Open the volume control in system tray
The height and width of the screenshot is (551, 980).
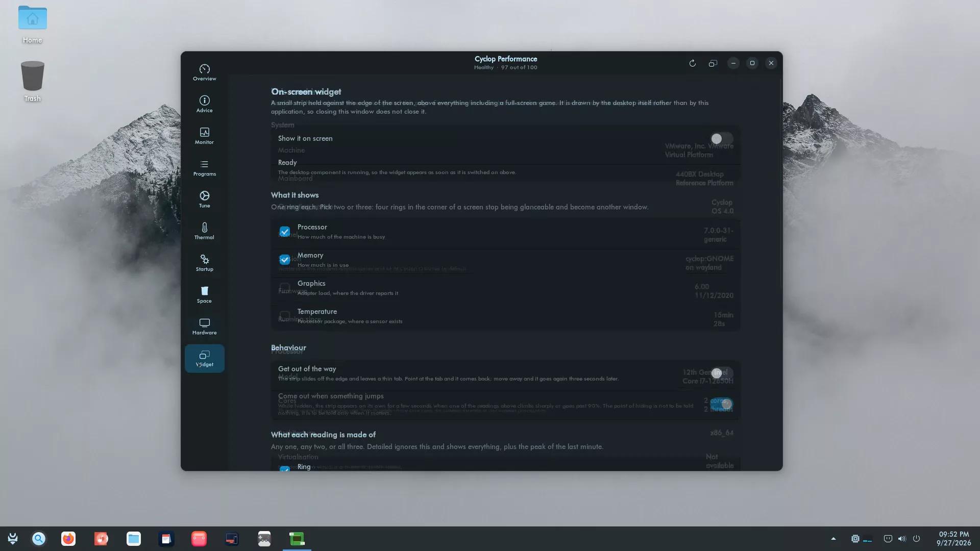(902, 539)
